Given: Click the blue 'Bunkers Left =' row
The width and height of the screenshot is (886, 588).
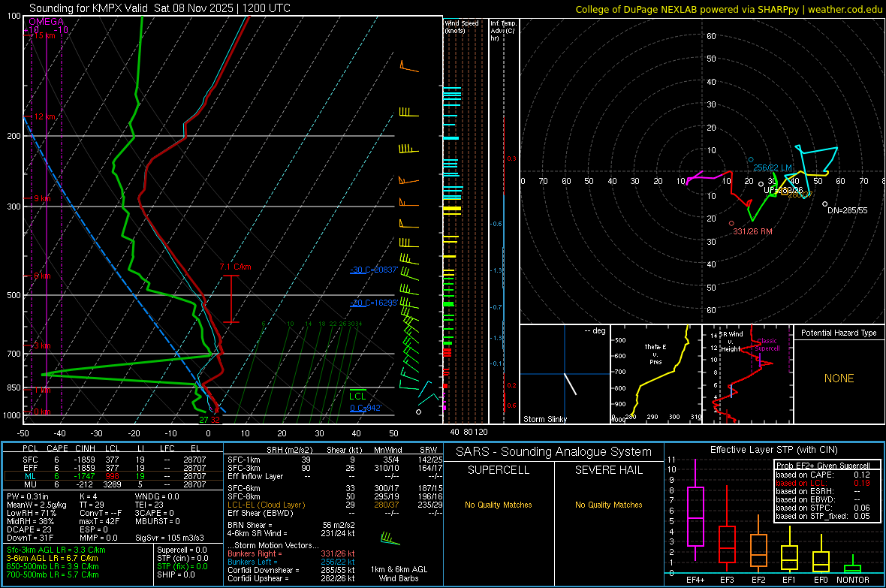Looking at the screenshot, I should point(291,562).
